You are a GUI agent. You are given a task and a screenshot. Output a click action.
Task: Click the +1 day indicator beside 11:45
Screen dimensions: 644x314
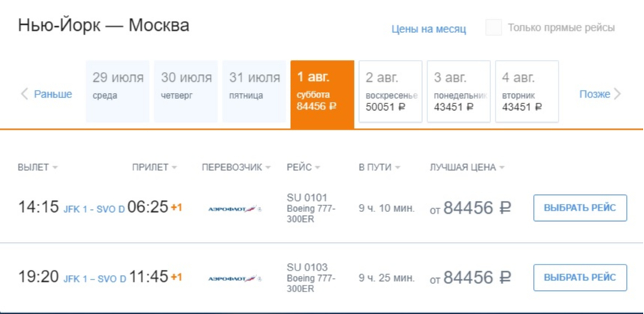(176, 277)
